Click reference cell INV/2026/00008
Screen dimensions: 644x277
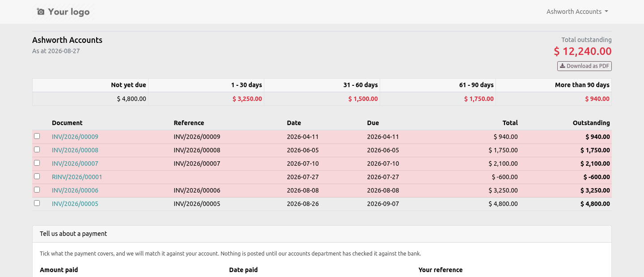[x=197, y=150]
